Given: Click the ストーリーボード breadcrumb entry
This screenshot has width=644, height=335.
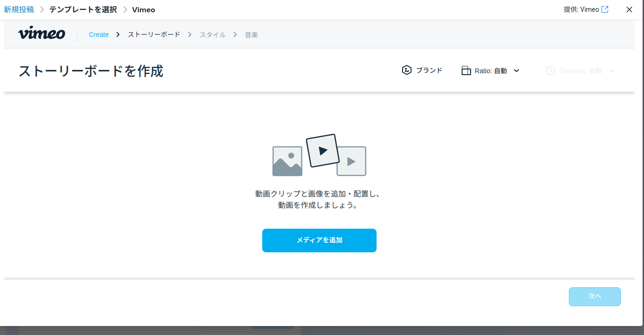Looking at the screenshot, I should point(154,34).
